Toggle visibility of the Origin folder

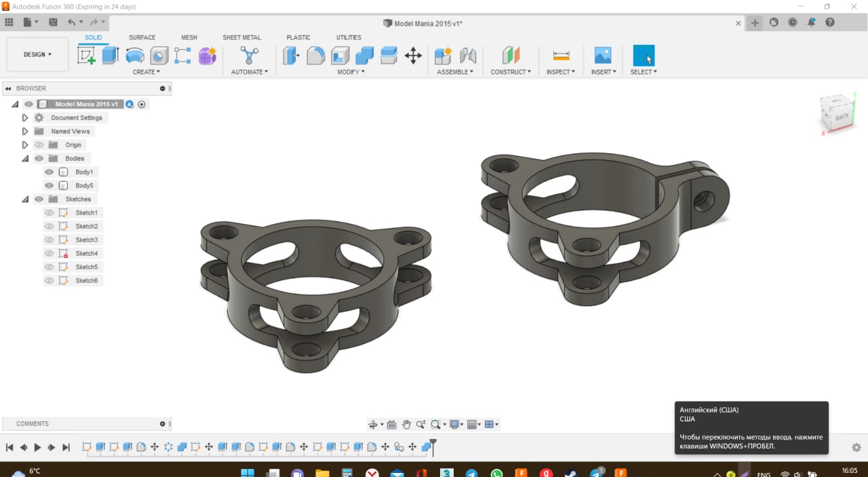[x=39, y=145]
